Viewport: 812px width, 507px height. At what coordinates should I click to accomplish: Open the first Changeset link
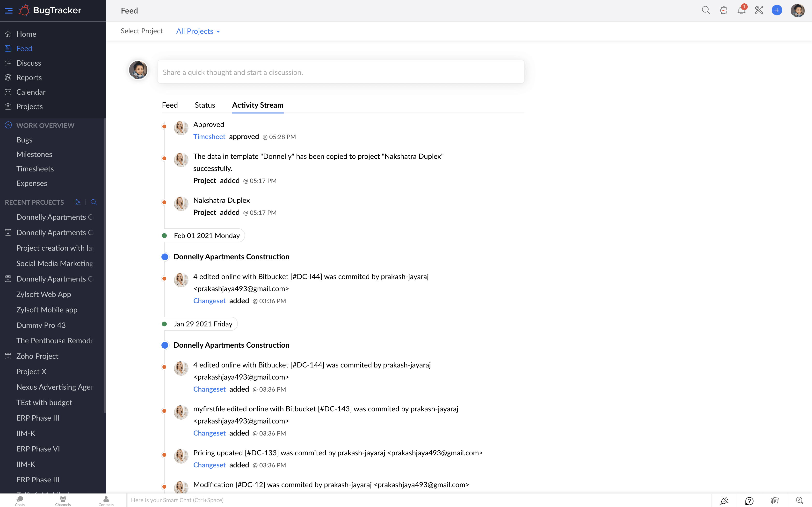tap(209, 301)
